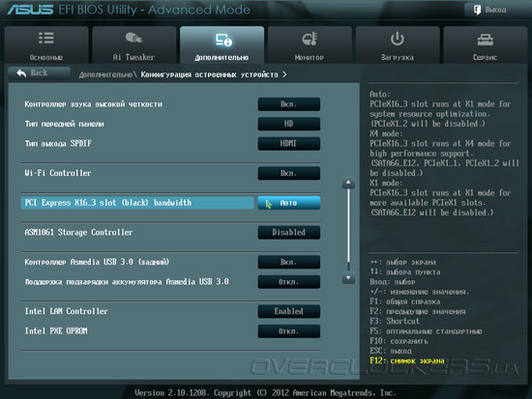Toggle Wi-Fi Controller Вкл. value

point(289,173)
